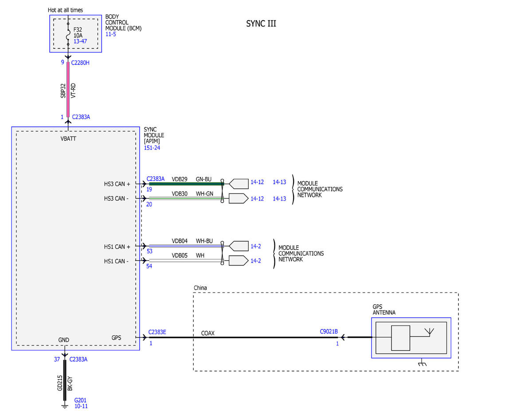The image size is (532, 411).
Task: Click the antenna symbol inside GPS ANTENNA box
Action: 429,332
